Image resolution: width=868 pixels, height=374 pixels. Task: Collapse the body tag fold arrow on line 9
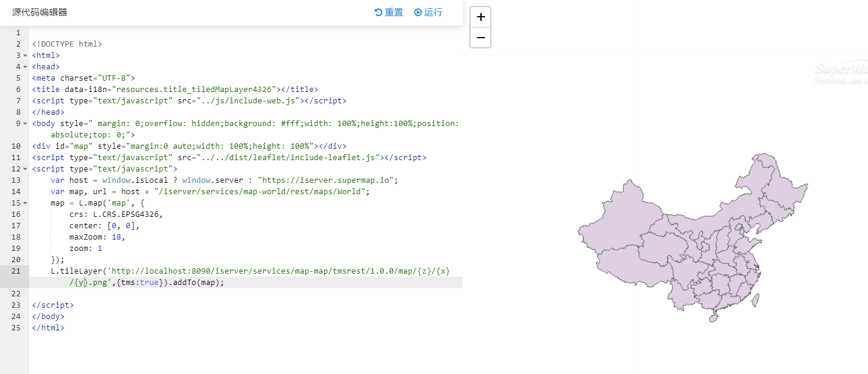(25, 124)
